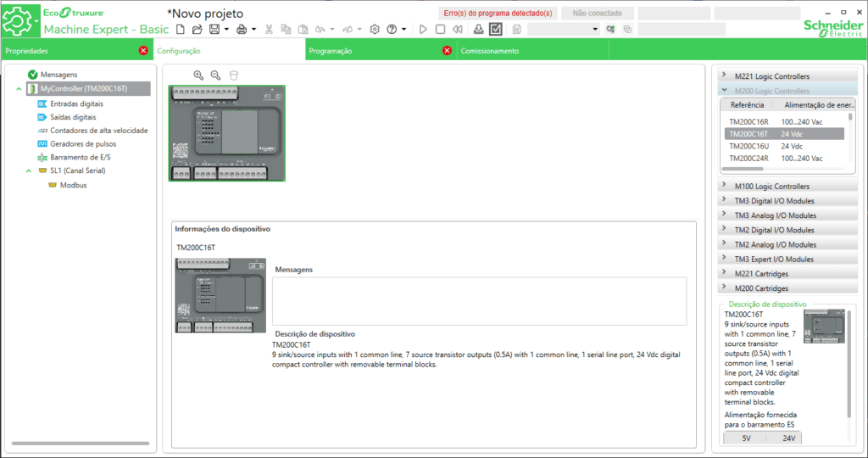Collapse the SL1 (Canal Serial) node
This screenshot has height=458, width=868.
(28, 171)
